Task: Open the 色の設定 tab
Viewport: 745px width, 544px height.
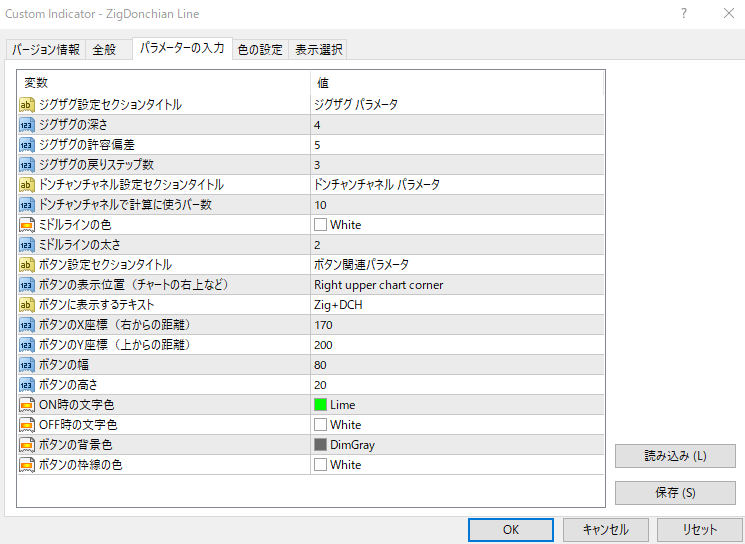Action: click(x=260, y=50)
